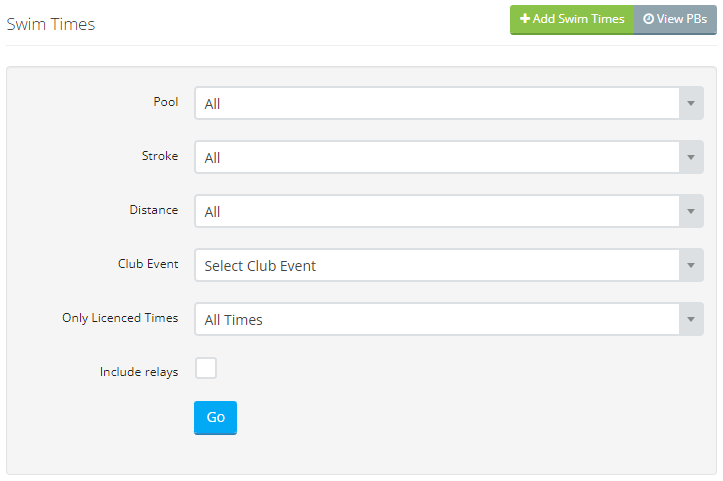This screenshot has width=723, height=481.
Task: Click the clock icon beside View PBs
Action: pyautogui.click(x=648, y=19)
